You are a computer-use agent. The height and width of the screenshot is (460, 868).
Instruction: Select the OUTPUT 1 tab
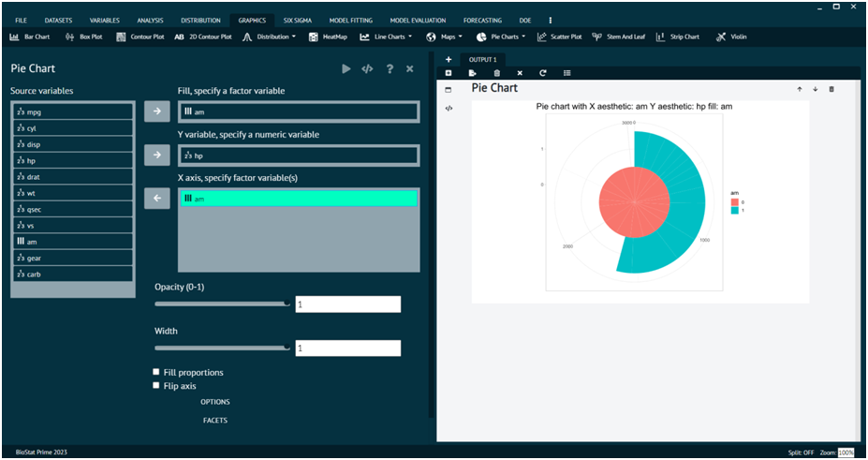[483, 59]
